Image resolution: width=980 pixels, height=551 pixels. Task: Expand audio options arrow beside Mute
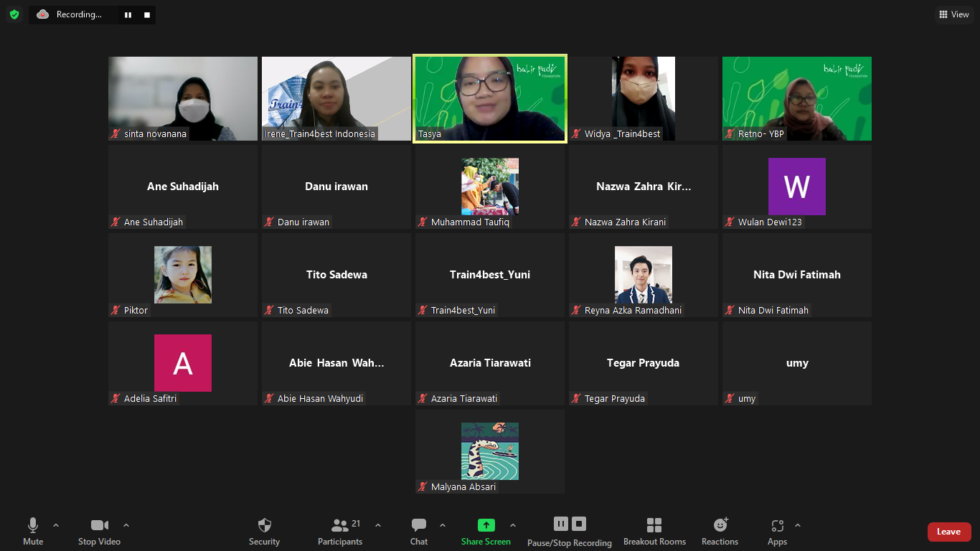(56, 525)
